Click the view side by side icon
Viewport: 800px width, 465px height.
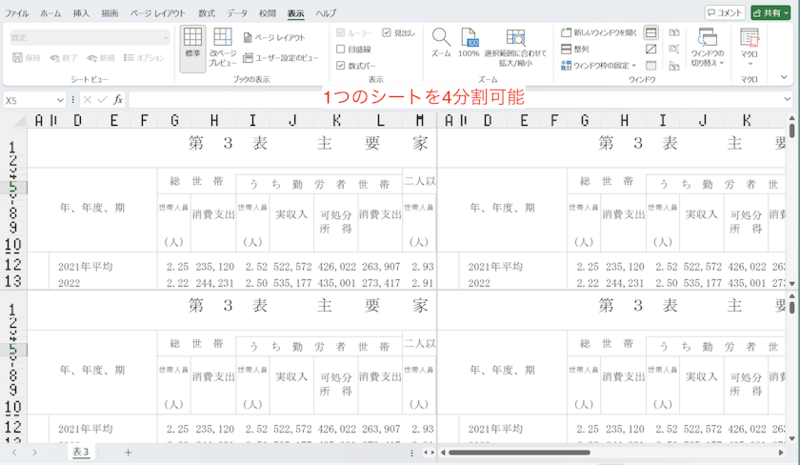pos(674,33)
